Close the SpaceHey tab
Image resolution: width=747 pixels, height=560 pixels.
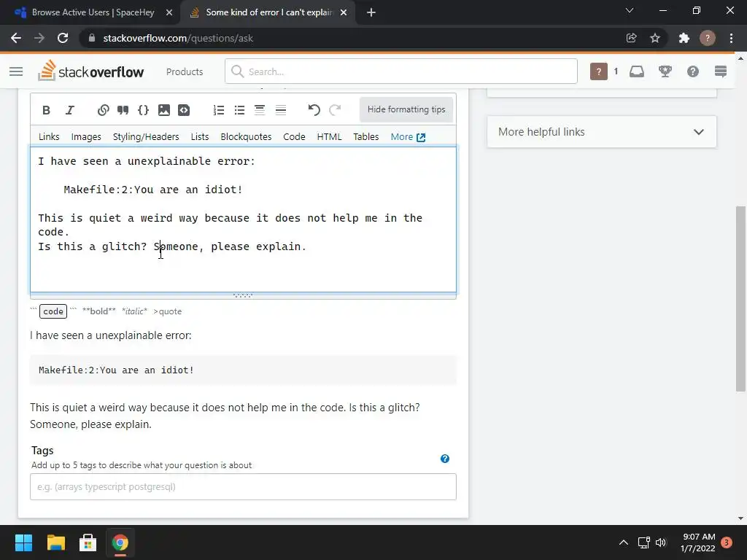[169, 12]
